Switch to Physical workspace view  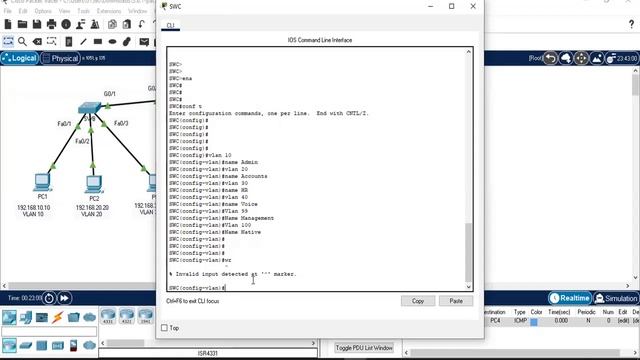pos(60,58)
